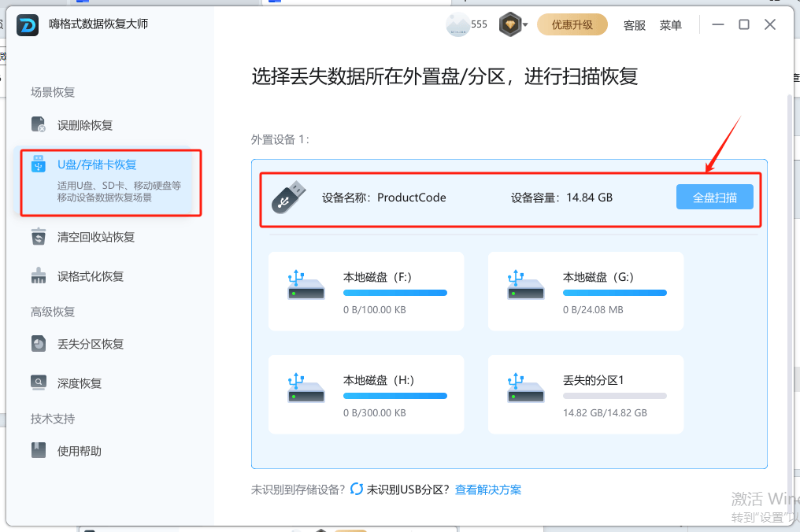The width and height of the screenshot is (800, 532).
Task: Click 0 B/300.00 KB size text
Action: pos(375,412)
